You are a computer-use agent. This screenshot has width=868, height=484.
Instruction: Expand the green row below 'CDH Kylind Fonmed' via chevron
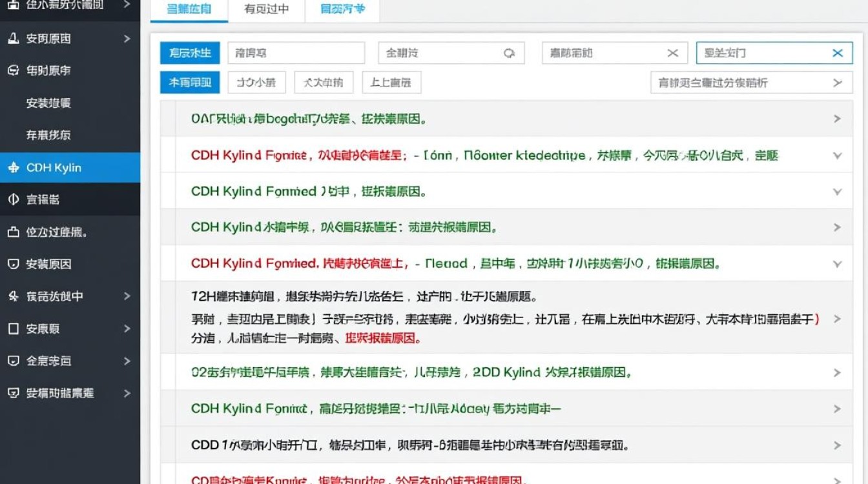point(837,228)
